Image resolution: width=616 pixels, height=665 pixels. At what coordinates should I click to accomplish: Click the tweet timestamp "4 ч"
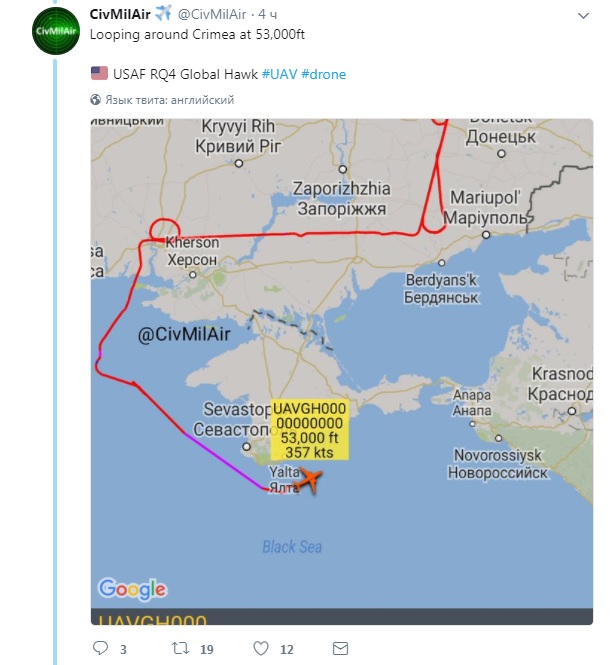tap(268, 15)
